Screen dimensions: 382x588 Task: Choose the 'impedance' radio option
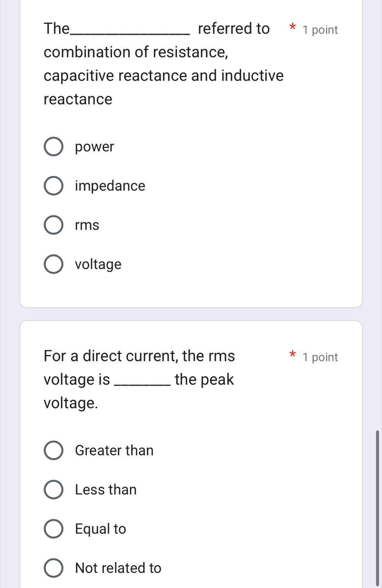pos(53,186)
